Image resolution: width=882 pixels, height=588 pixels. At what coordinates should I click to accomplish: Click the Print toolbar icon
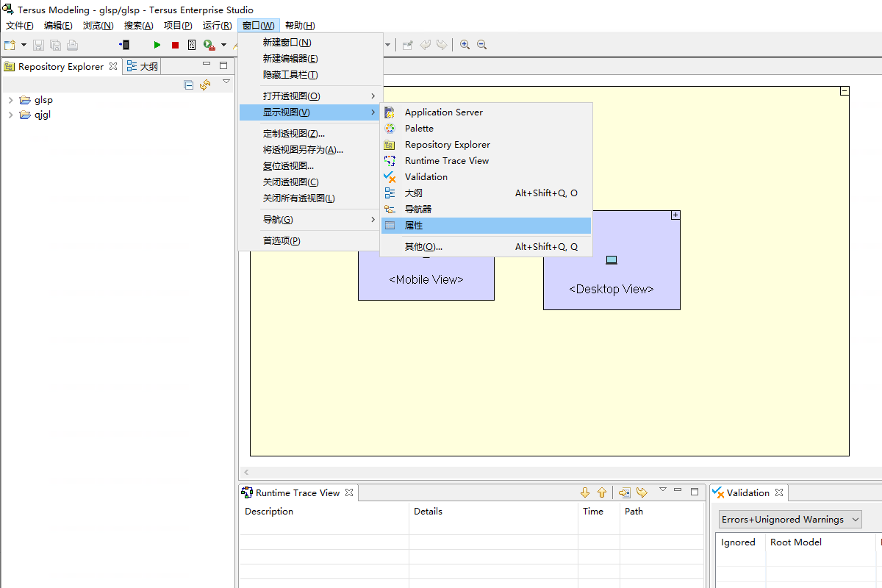[72, 45]
